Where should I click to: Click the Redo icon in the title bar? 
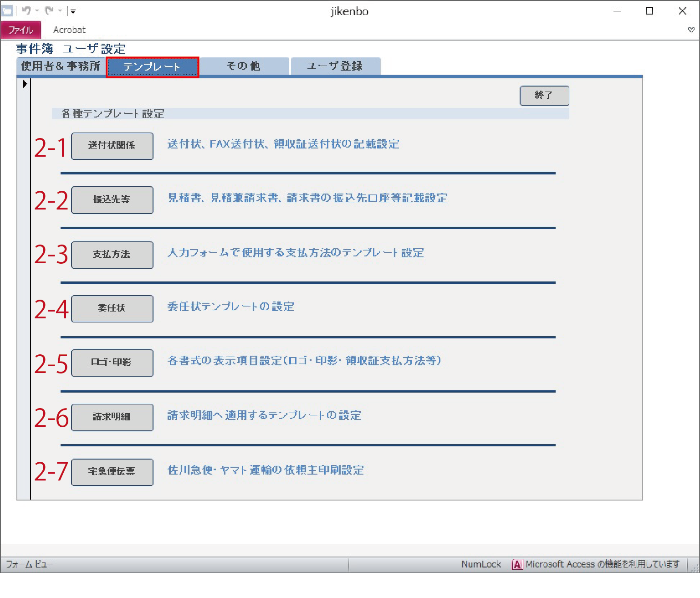(49, 11)
